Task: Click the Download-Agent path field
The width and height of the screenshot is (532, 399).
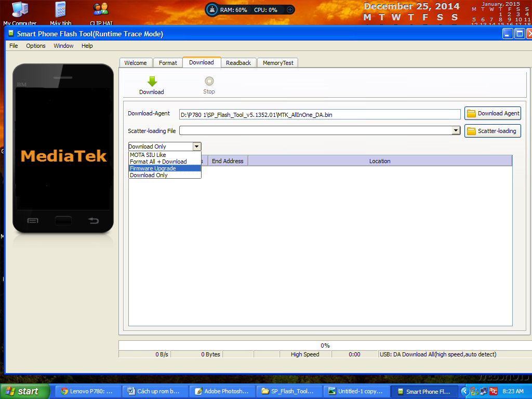Action: point(320,115)
